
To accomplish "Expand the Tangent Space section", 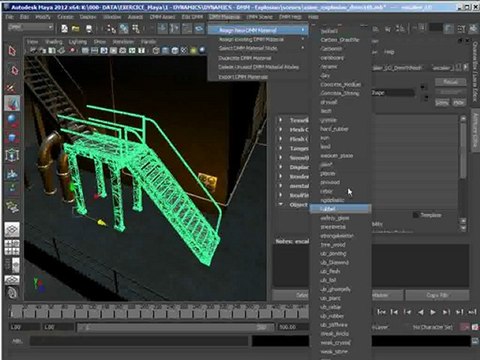I will click(x=281, y=148).
